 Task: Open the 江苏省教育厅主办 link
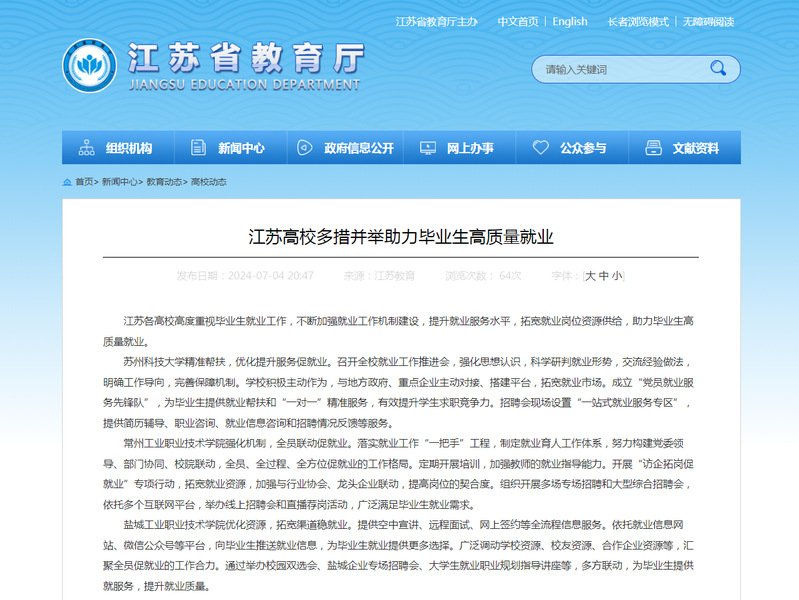click(436, 21)
